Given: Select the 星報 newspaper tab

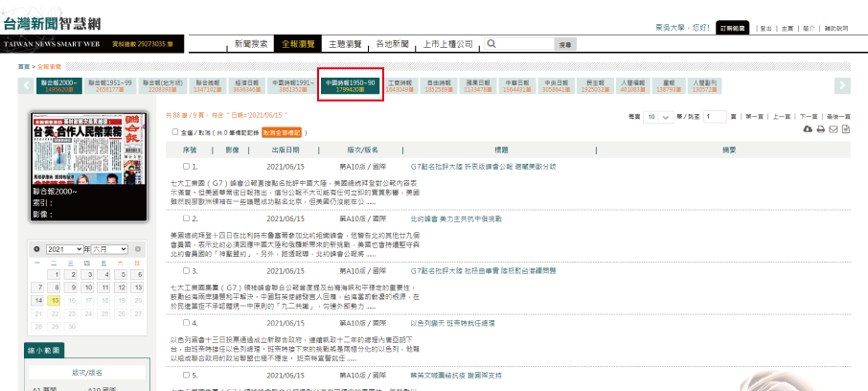Looking at the screenshot, I should [669, 85].
